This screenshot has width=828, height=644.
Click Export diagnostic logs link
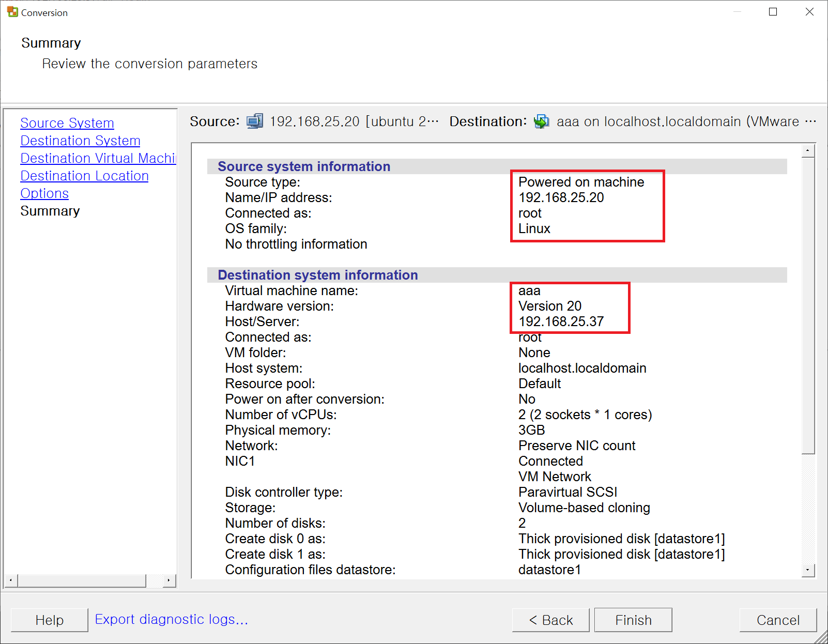coord(171,619)
